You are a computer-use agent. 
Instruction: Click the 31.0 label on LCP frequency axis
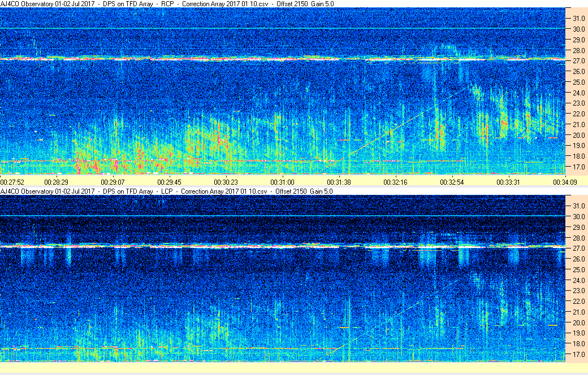coord(578,206)
